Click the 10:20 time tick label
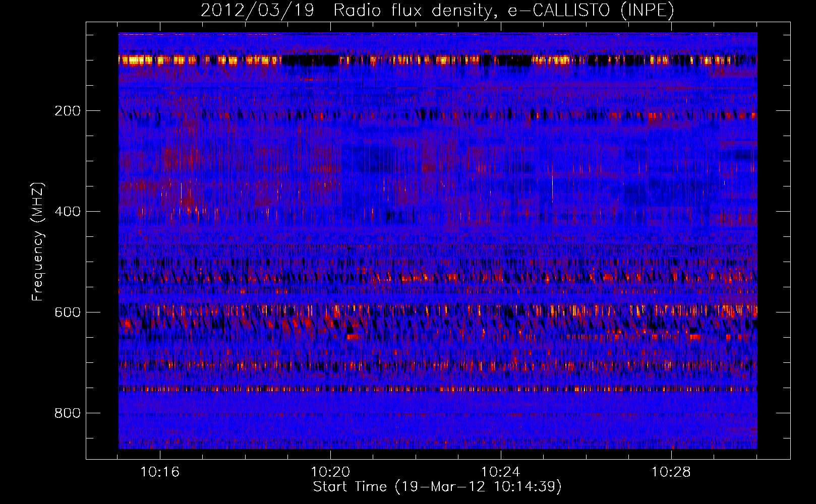This screenshot has width=816, height=504. coord(330,472)
